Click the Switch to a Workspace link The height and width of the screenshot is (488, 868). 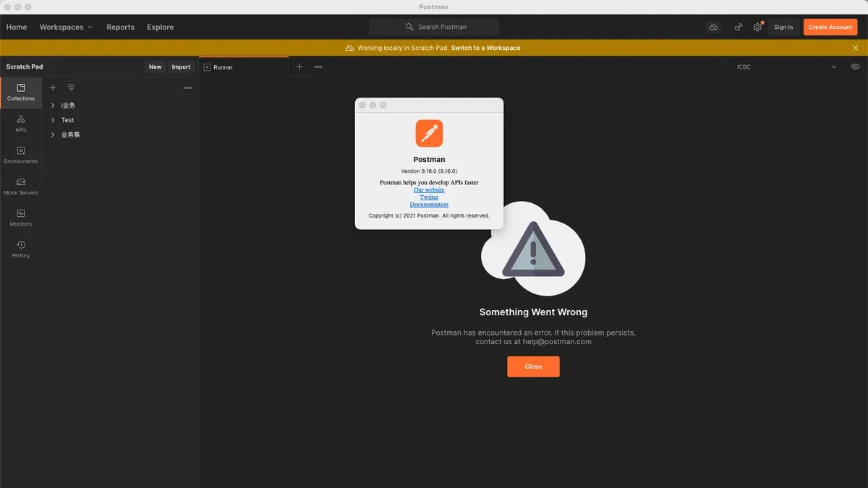[485, 48]
